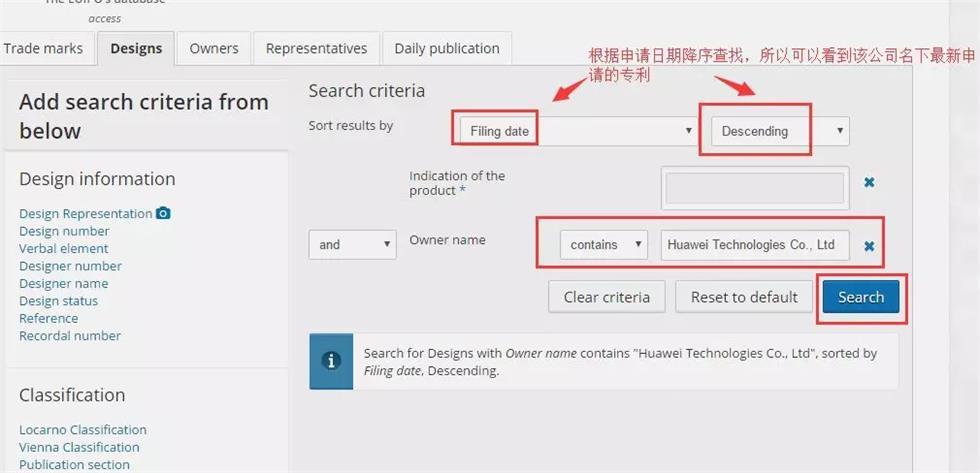This screenshot has height=473, width=980.
Task: Add Publication section criterion
Action: (x=74, y=465)
